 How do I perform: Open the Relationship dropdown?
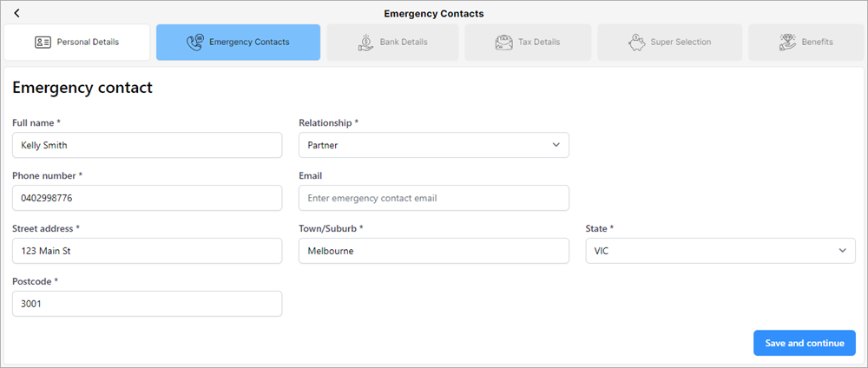433,145
